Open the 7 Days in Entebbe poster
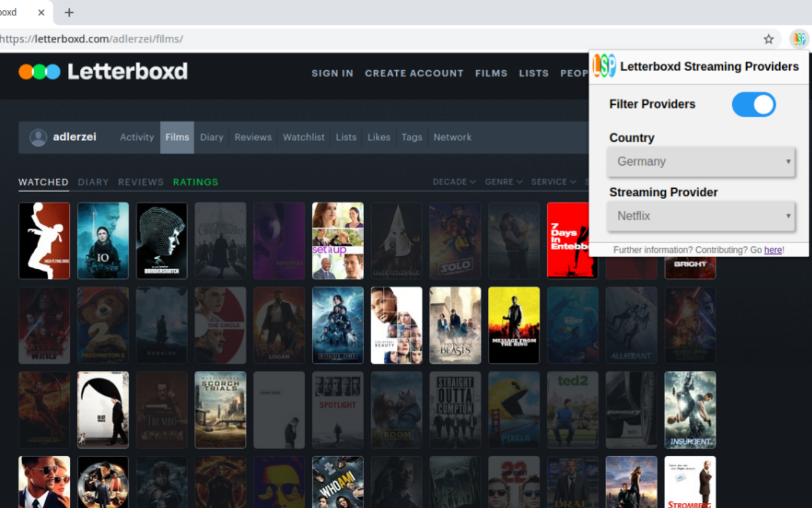The image size is (812, 508). pos(568,241)
